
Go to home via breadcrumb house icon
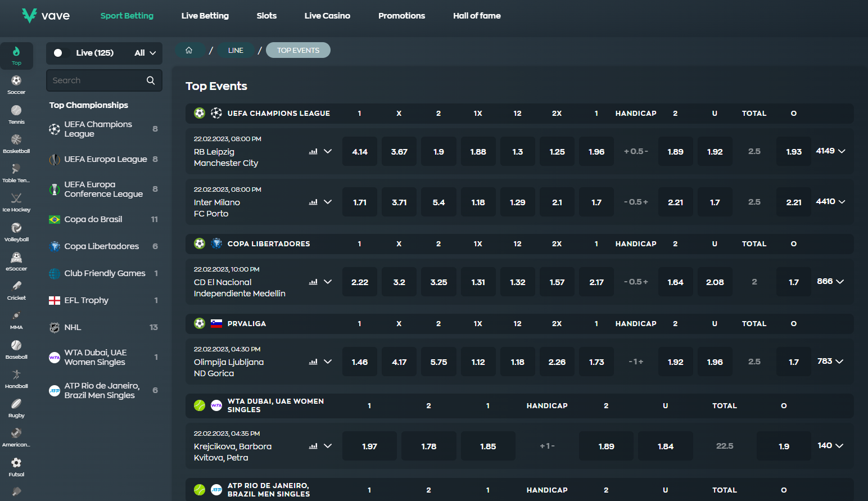click(189, 50)
